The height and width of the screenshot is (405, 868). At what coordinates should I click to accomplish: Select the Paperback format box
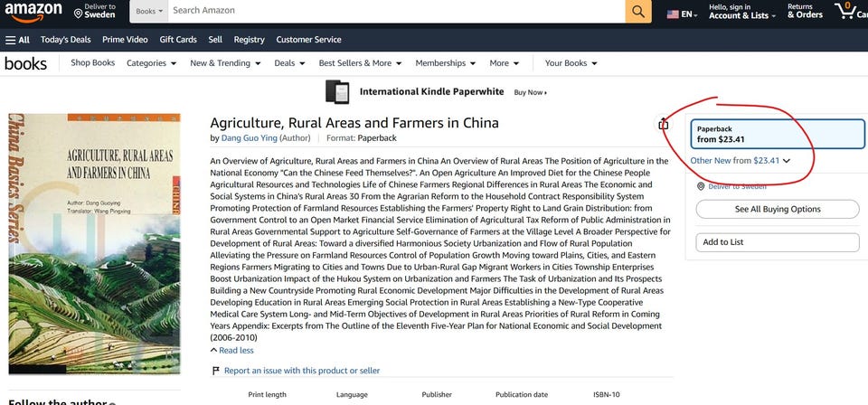click(778, 134)
